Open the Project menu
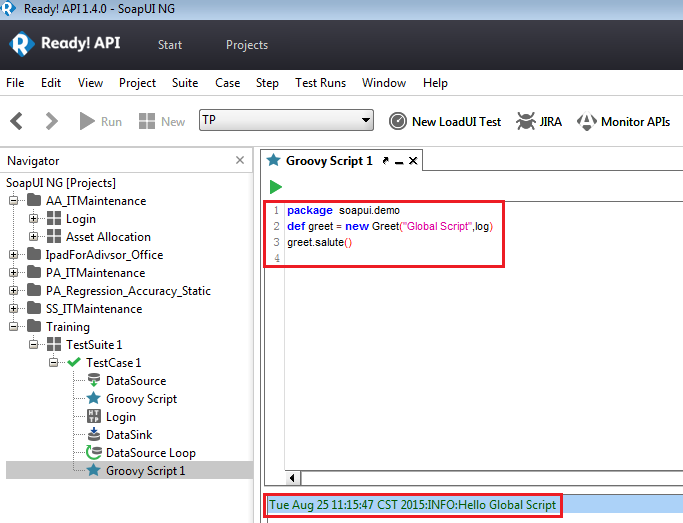Image resolution: width=683 pixels, height=523 pixels. point(137,83)
